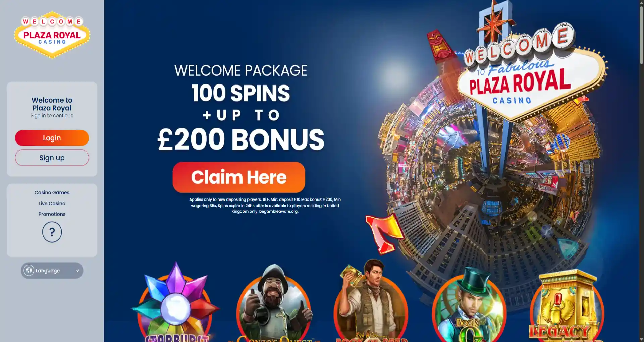
Task: Click the globe icon beside Language
Action: pos(29,270)
